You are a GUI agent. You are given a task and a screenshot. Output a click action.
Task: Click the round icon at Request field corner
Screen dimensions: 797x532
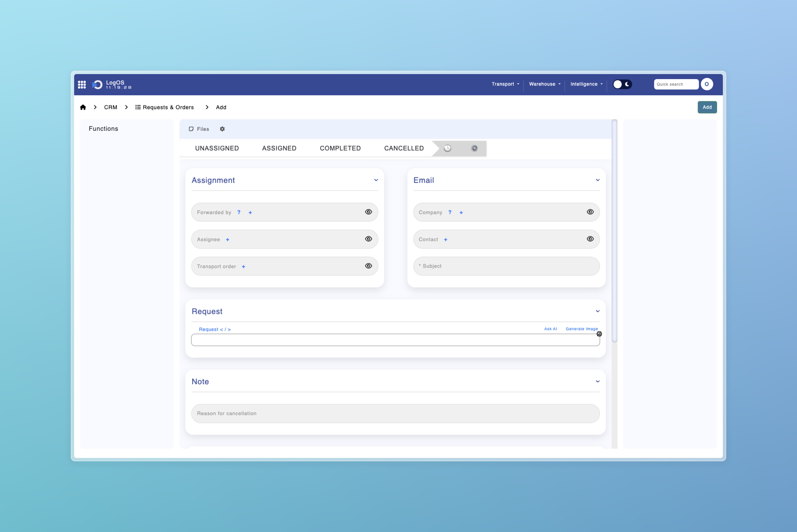click(x=599, y=334)
